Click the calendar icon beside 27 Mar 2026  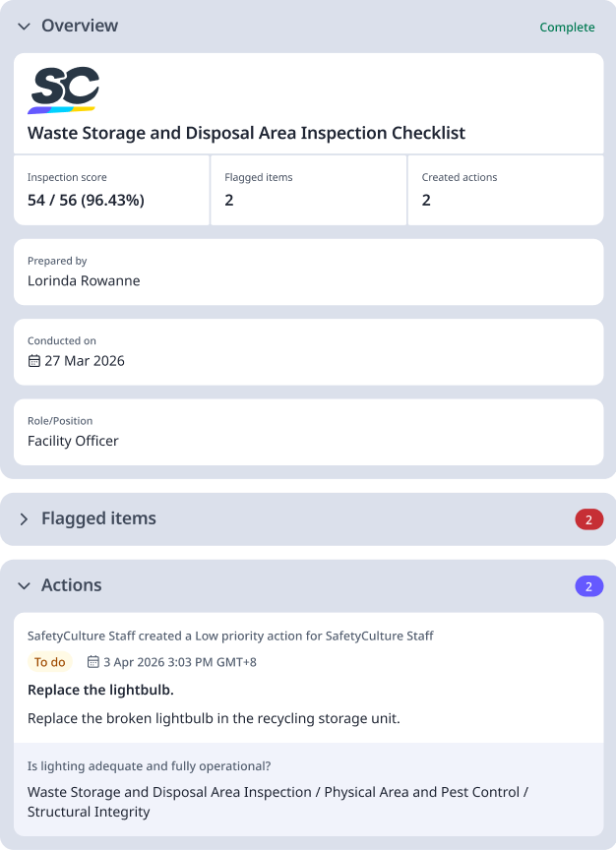click(x=34, y=361)
